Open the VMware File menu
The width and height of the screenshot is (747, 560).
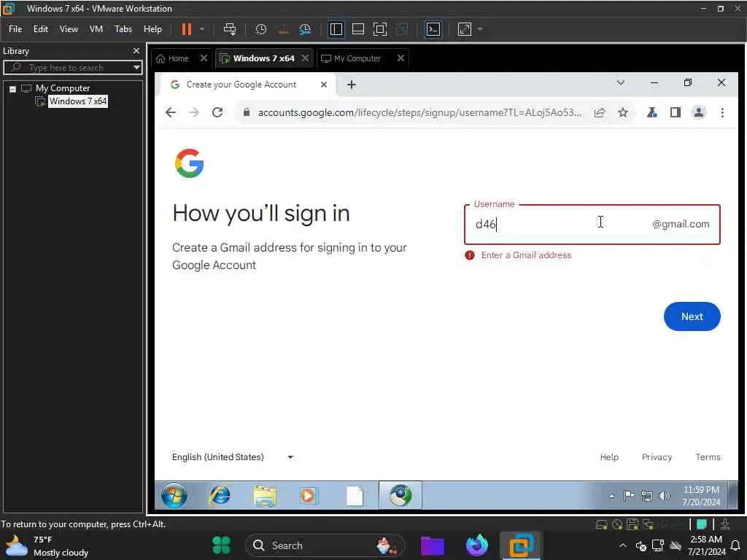tap(15, 29)
